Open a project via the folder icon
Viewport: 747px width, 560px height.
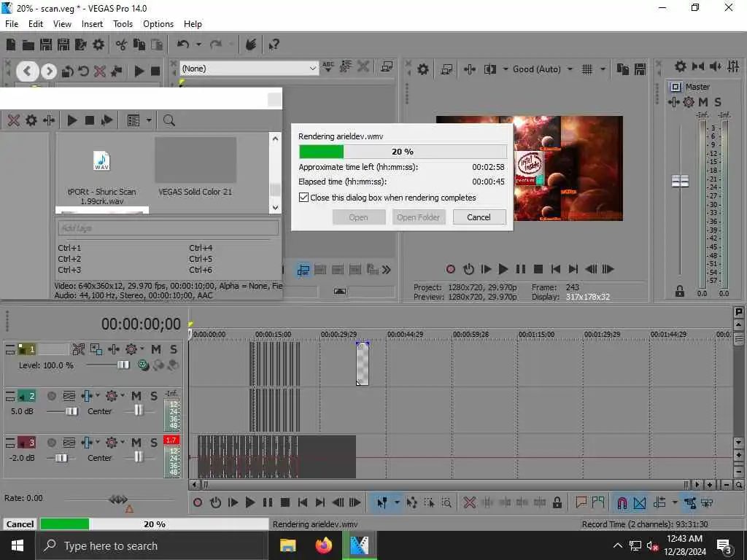(28, 44)
